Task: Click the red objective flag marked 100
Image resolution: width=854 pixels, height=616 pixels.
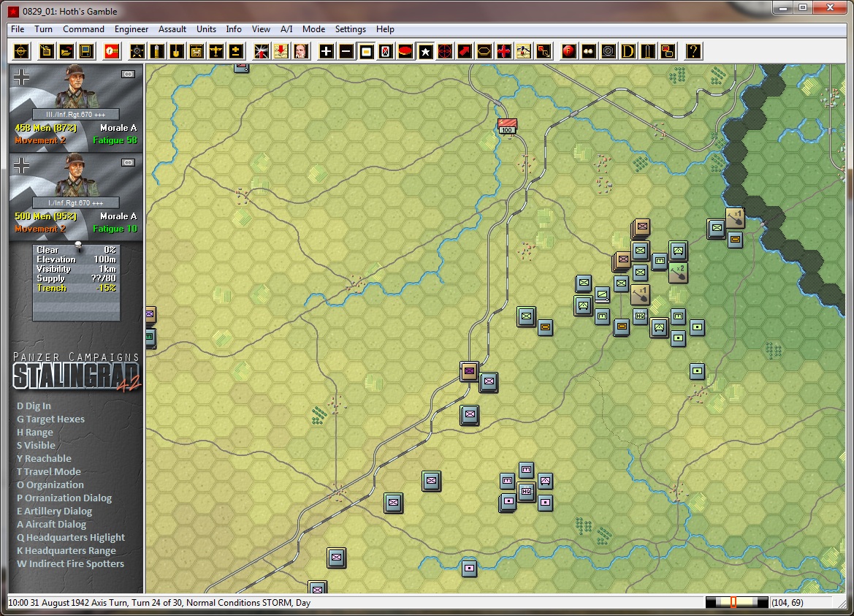Action: pyautogui.click(x=507, y=126)
